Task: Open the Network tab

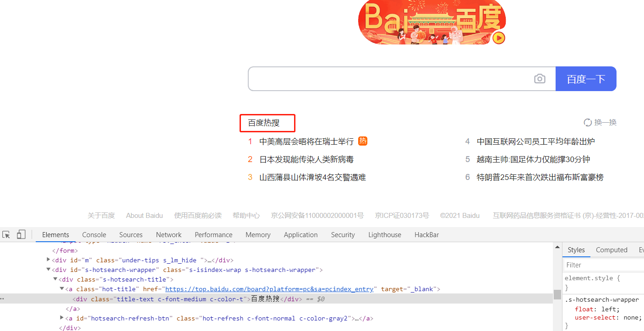Action: (169, 234)
